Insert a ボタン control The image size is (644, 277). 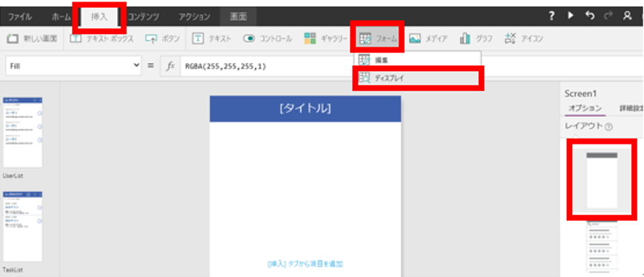[162, 39]
